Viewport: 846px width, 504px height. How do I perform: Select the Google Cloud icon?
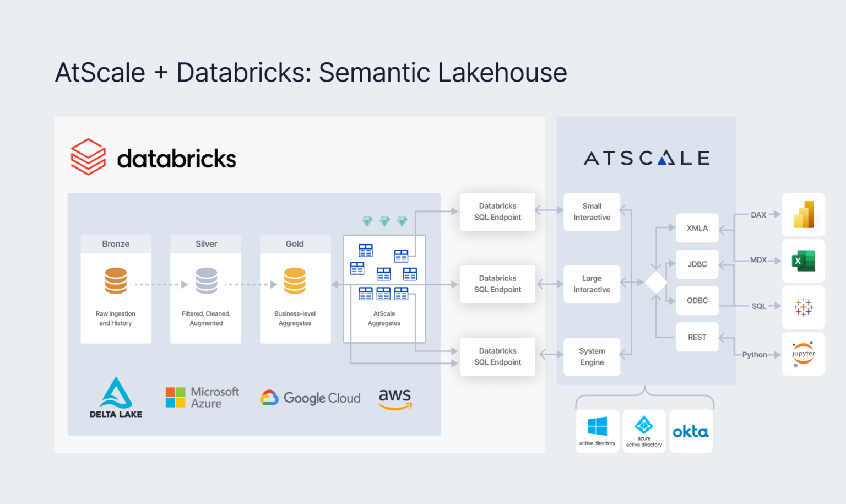tap(310, 398)
